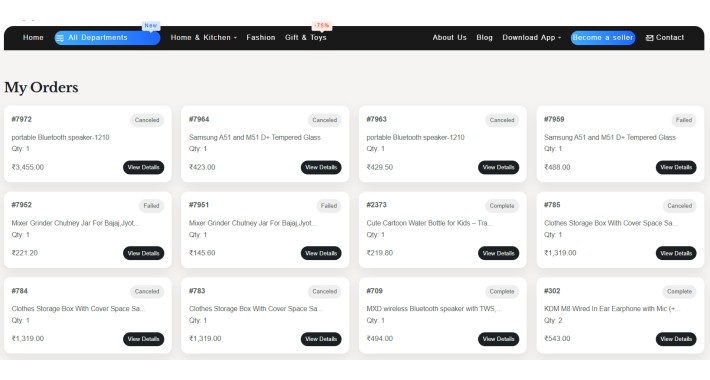View details of order #709
710x380 pixels.
click(x=498, y=339)
